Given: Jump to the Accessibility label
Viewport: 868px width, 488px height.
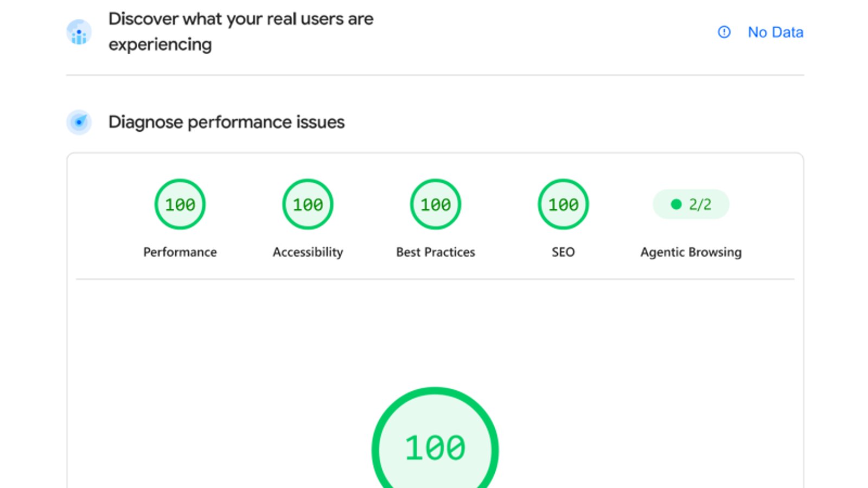Looking at the screenshot, I should point(308,252).
